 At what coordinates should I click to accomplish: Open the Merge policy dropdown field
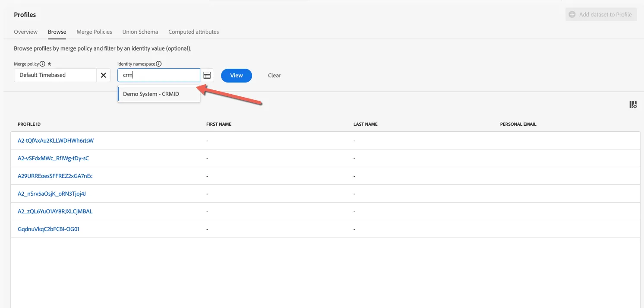click(x=55, y=75)
